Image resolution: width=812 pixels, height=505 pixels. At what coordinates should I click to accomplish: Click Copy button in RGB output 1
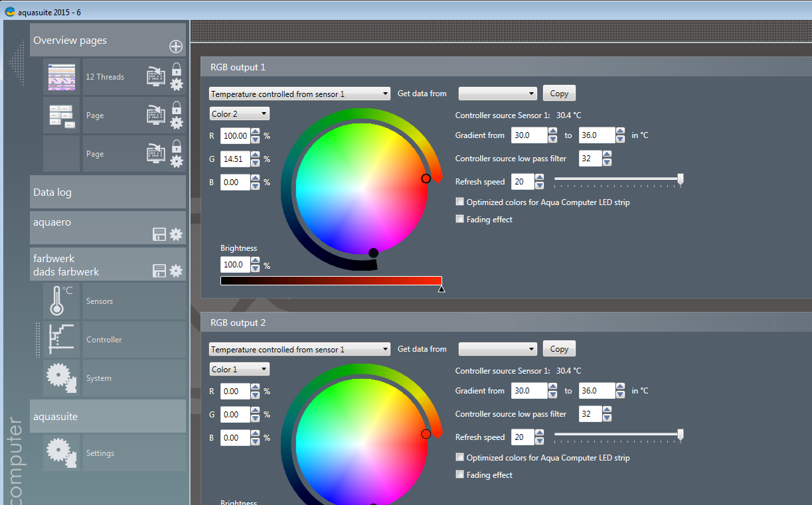(559, 94)
